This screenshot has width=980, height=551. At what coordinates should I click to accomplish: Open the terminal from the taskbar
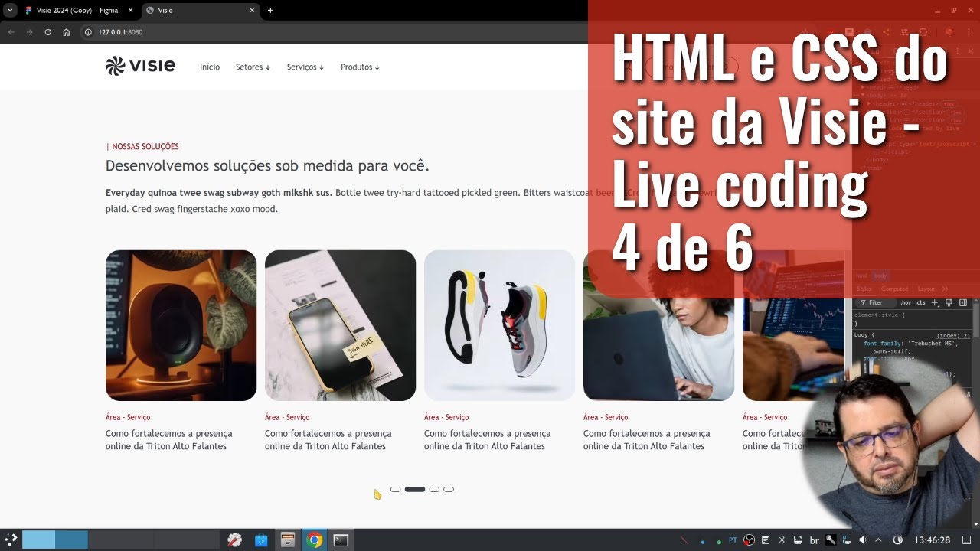[x=341, y=540]
